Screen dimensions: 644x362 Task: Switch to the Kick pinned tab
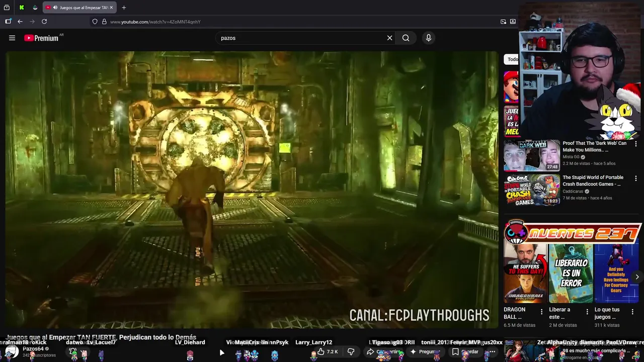(x=22, y=8)
